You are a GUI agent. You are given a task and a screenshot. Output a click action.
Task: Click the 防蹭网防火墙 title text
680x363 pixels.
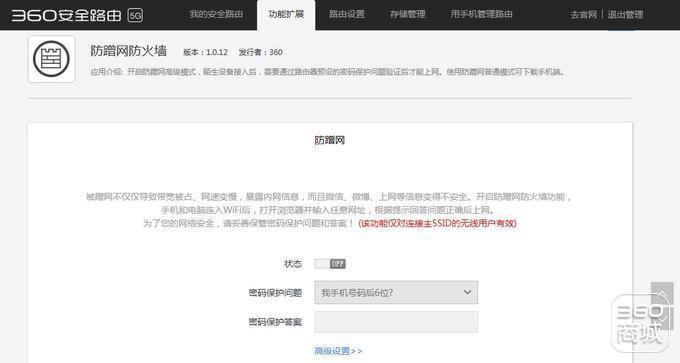[x=128, y=51]
